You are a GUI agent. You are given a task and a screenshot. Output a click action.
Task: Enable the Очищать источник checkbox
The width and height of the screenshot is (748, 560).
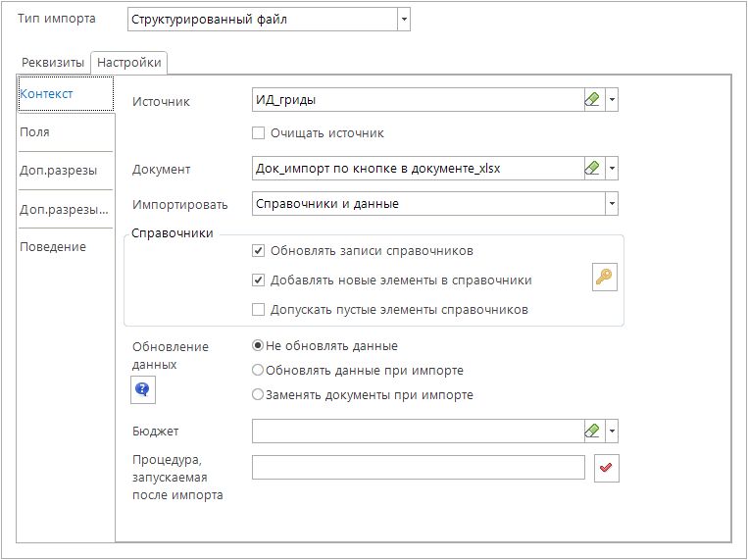(x=259, y=132)
